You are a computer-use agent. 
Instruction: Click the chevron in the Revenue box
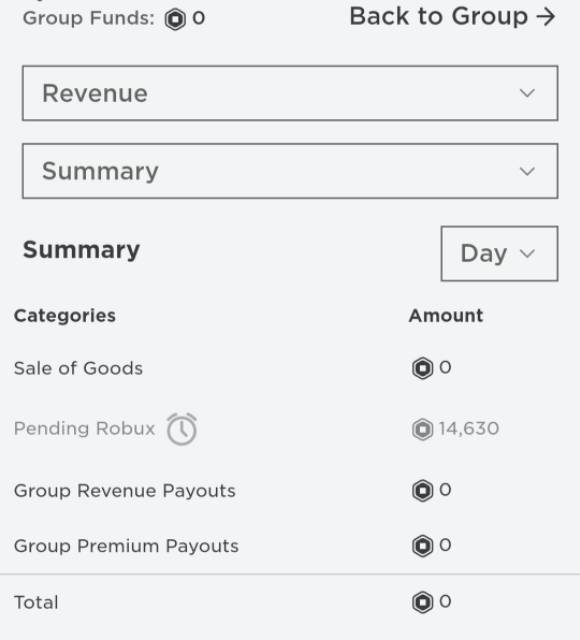click(527, 93)
